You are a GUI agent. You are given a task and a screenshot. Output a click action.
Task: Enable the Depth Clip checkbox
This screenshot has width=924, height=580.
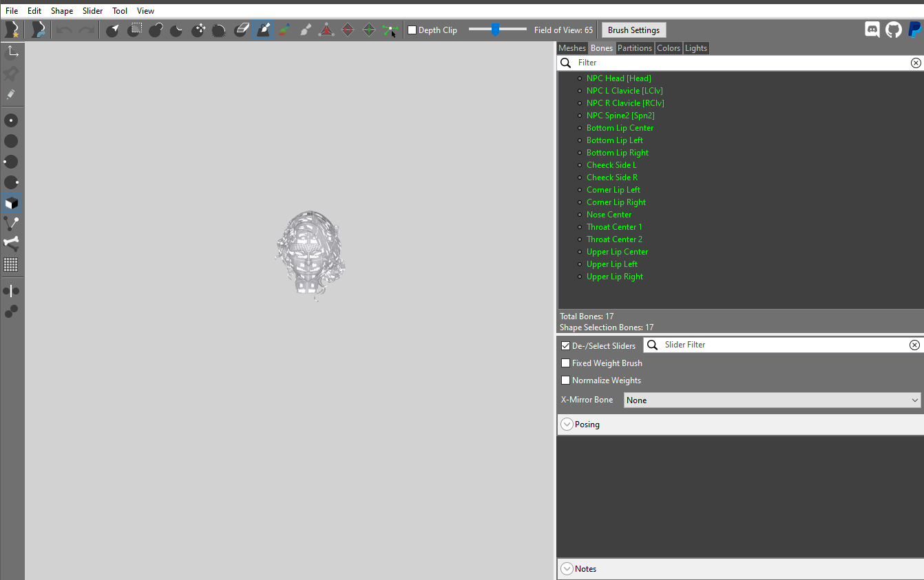tap(412, 30)
